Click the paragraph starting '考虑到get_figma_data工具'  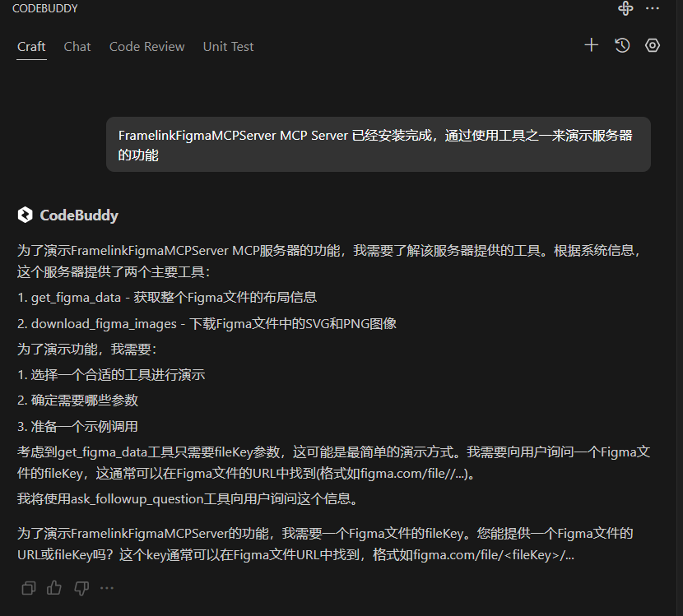[x=333, y=463]
